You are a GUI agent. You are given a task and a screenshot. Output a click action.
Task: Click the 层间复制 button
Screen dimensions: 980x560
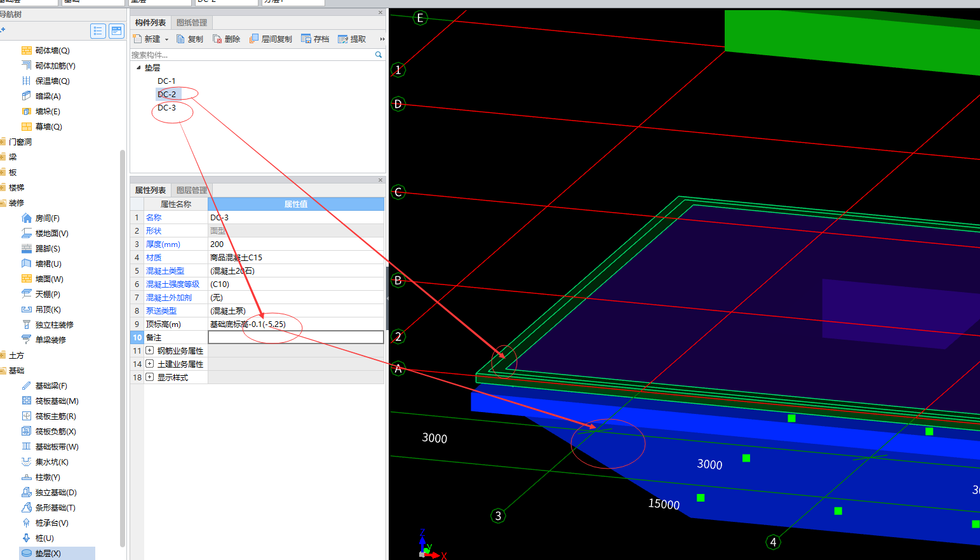271,39
